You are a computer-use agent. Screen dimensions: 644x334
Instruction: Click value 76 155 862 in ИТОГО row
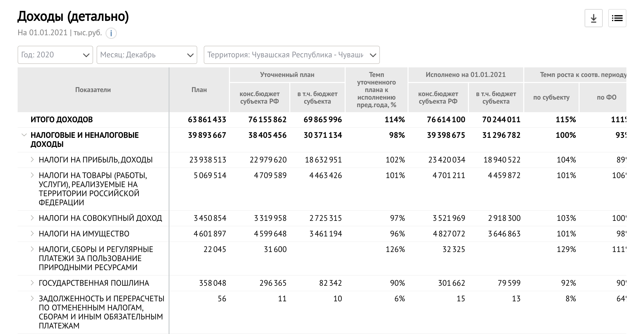tap(267, 119)
